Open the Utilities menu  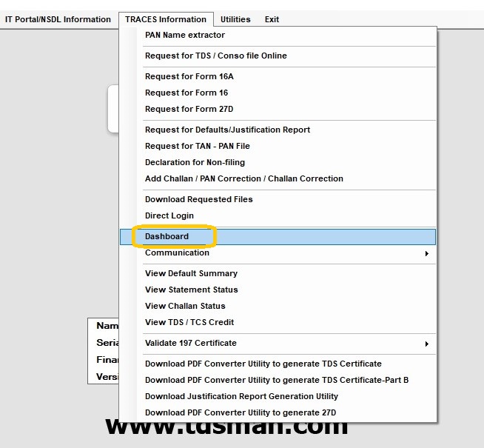[x=235, y=19]
